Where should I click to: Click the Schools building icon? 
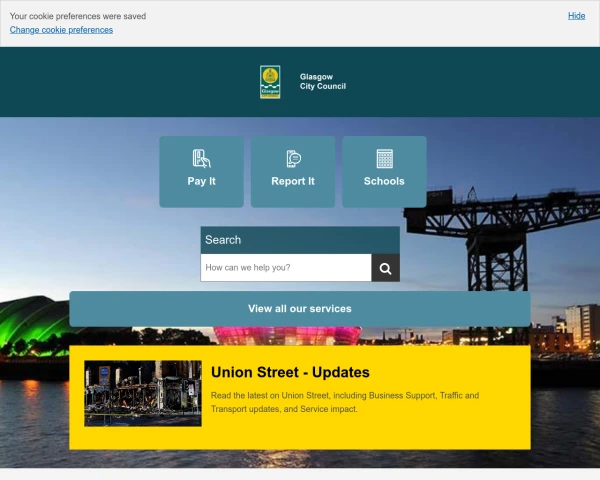click(384, 158)
